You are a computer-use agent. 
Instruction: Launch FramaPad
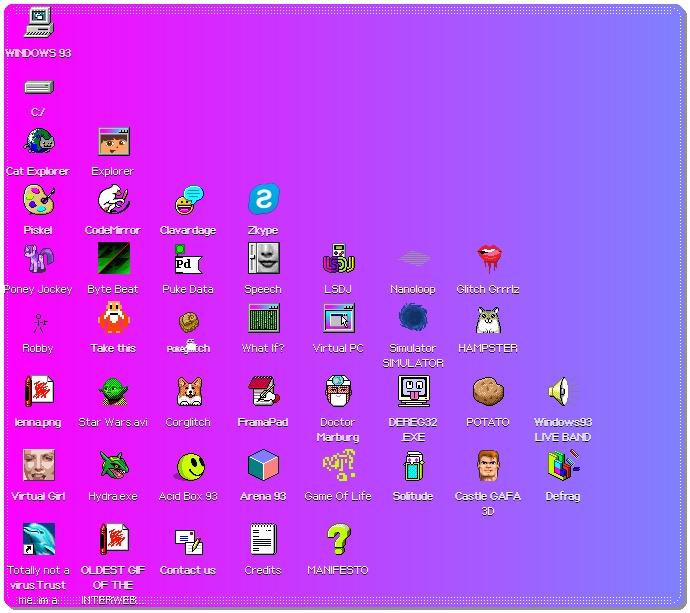264,391
